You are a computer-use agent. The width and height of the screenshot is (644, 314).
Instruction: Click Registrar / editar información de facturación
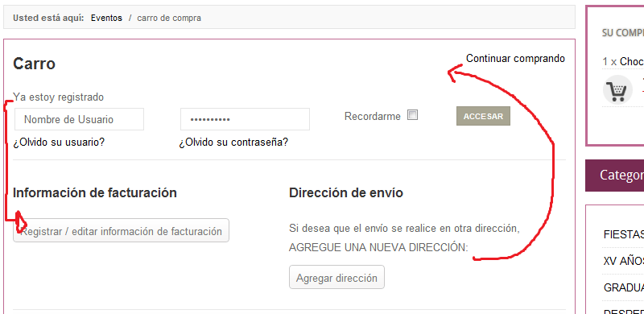coord(122,230)
